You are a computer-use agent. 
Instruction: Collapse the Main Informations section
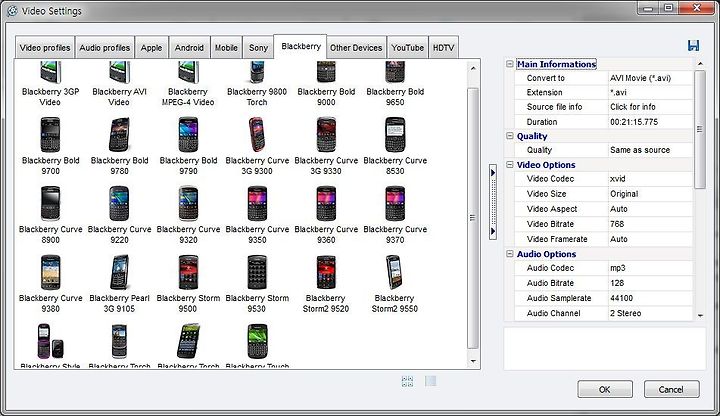(x=510, y=64)
